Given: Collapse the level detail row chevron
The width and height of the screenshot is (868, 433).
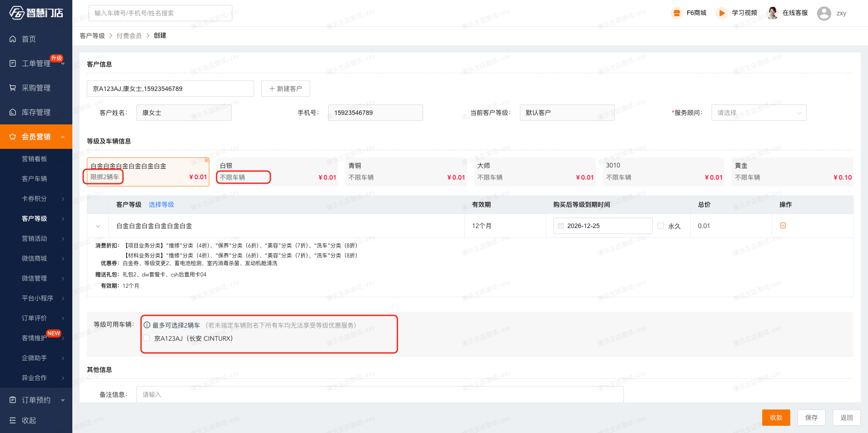Looking at the screenshot, I should tap(98, 226).
